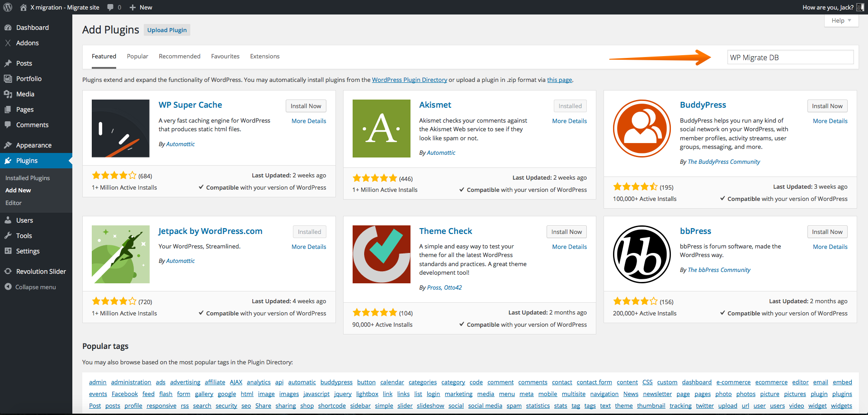The height and width of the screenshot is (415, 868).
Task: Switch to the Popular tab
Action: pos(137,57)
